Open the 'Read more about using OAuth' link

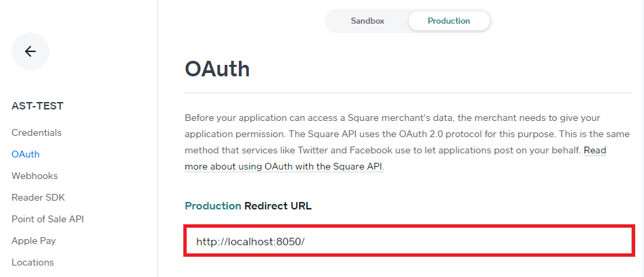(x=284, y=166)
